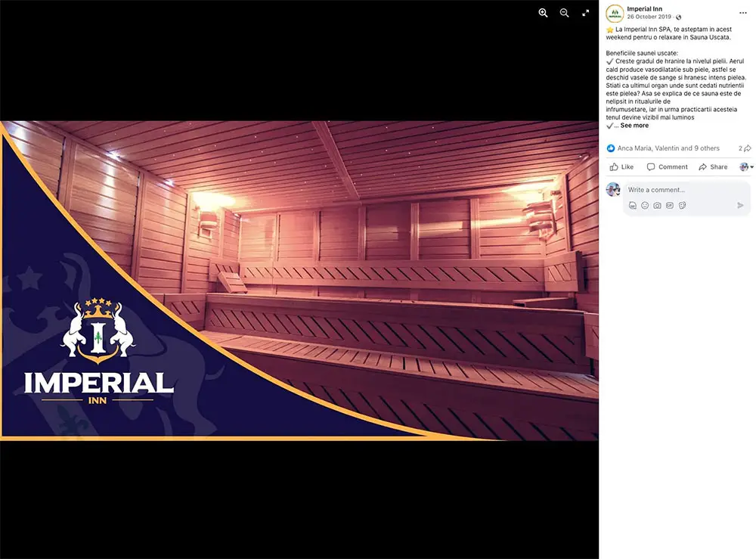Click the blue like reaction icon
Screen dimensions: 756x559
[x=611, y=148]
